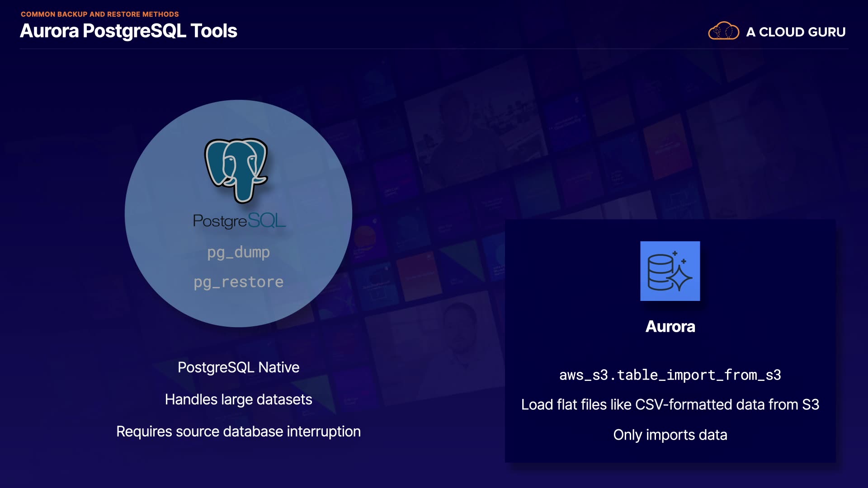Click Requires source database interruption text
The image size is (868, 488).
(238, 432)
